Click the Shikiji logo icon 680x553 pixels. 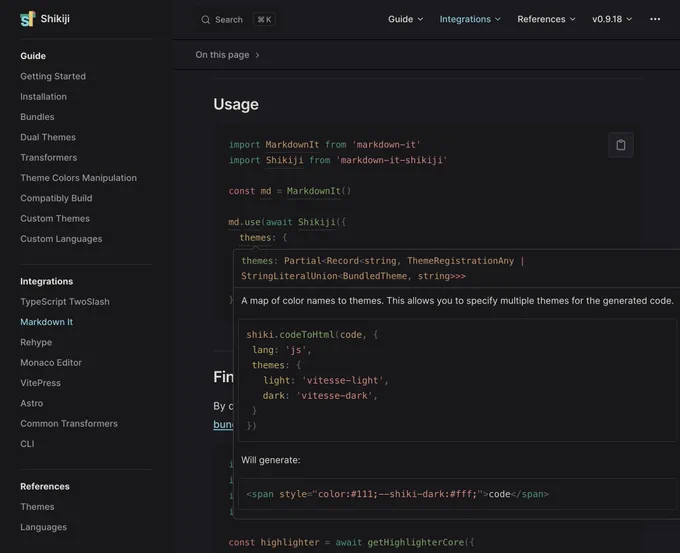click(27, 19)
